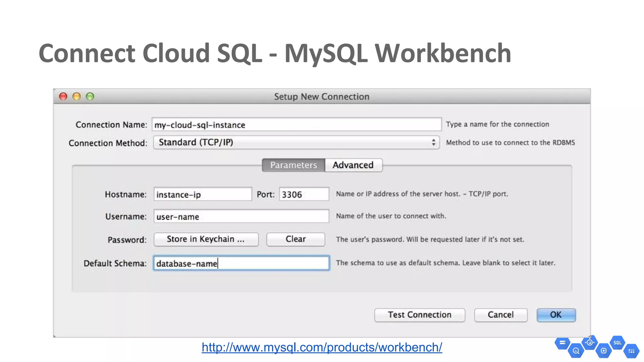Click the green zoom window button
The width and height of the screenshot is (644, 362).
[90, 96]
